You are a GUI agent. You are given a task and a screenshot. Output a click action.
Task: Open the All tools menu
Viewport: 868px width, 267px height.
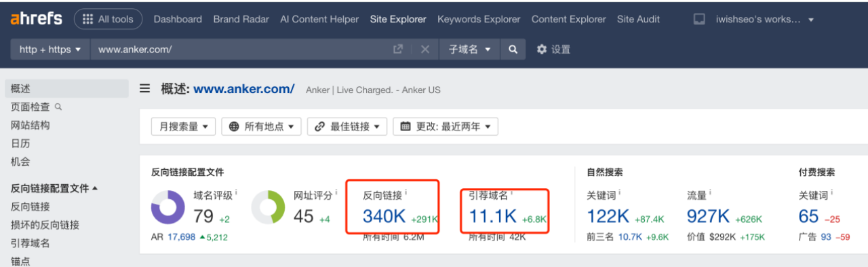click(x=108, y=19)
